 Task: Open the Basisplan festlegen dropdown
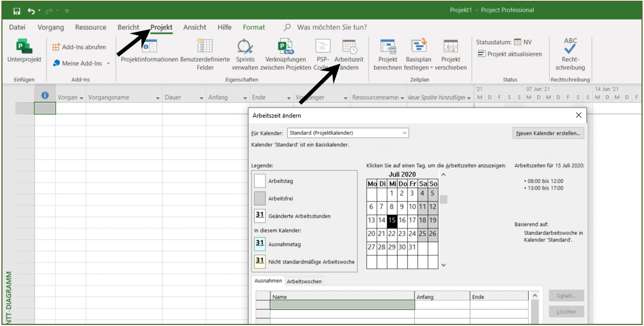pos(432,68)
